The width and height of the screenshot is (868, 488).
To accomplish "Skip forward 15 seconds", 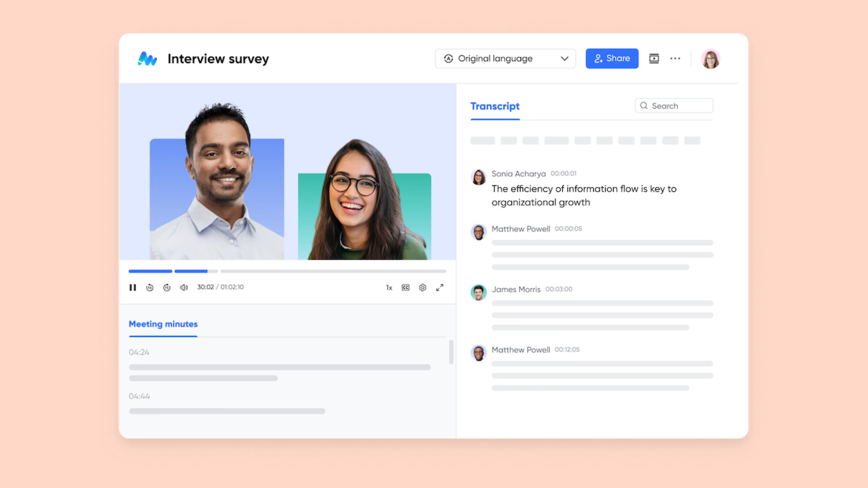I will (167, 287).
